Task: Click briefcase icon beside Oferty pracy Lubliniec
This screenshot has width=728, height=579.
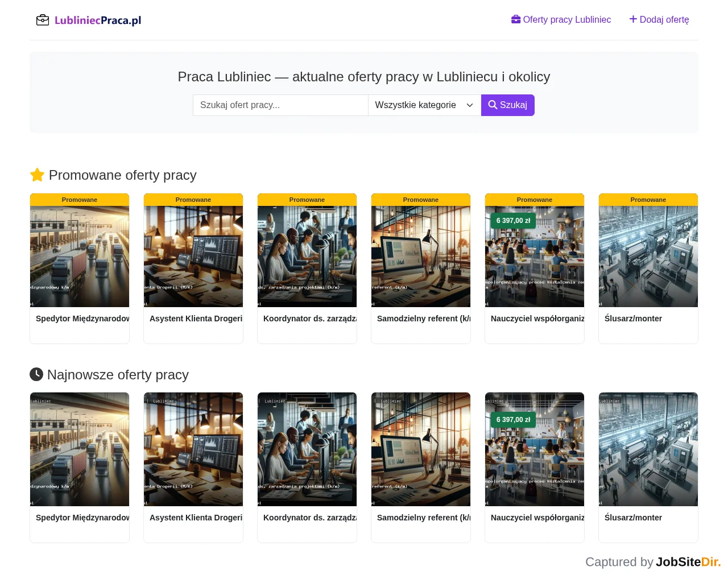Action: 516,19
